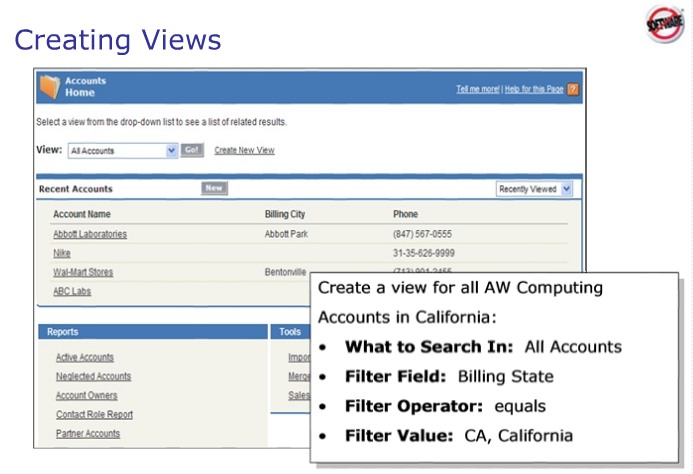Viewport: 693px width, 474px height.
Task: Click the Tell me more! link
Action: click(477, 89)
